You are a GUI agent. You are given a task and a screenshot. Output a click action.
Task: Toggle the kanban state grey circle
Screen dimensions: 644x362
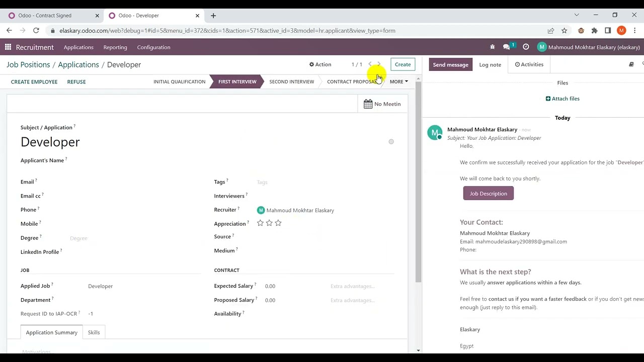click(x=391, y=142)
